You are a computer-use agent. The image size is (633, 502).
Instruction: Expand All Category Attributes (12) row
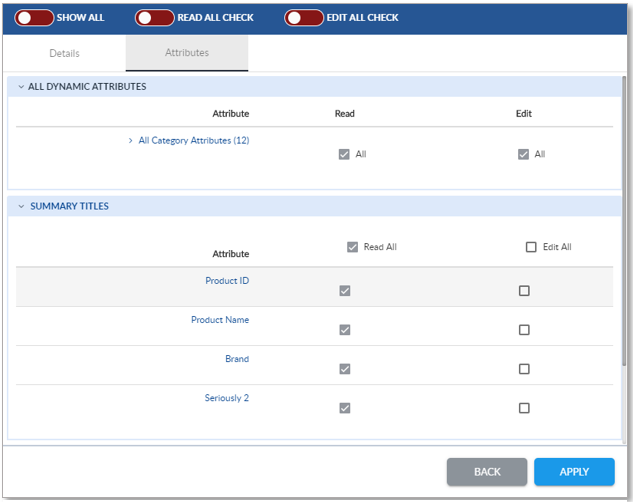tap(130, 141)
